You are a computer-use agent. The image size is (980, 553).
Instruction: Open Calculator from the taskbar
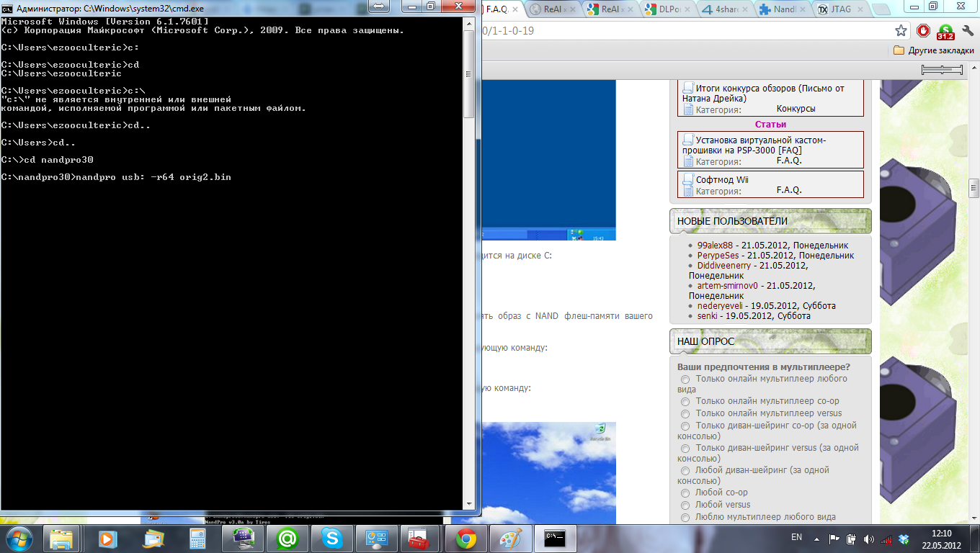point(197,538)
